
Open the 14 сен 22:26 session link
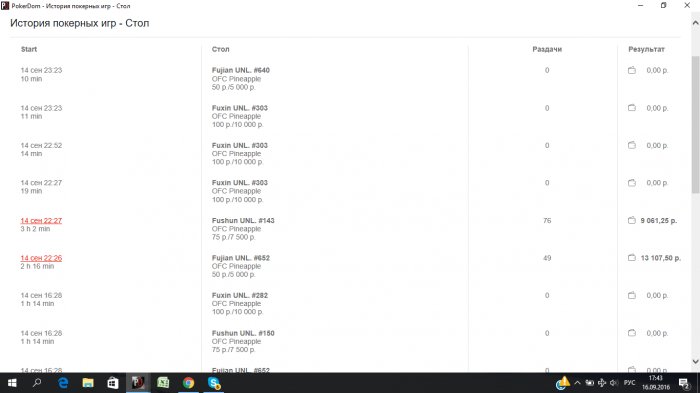point(41,258)
